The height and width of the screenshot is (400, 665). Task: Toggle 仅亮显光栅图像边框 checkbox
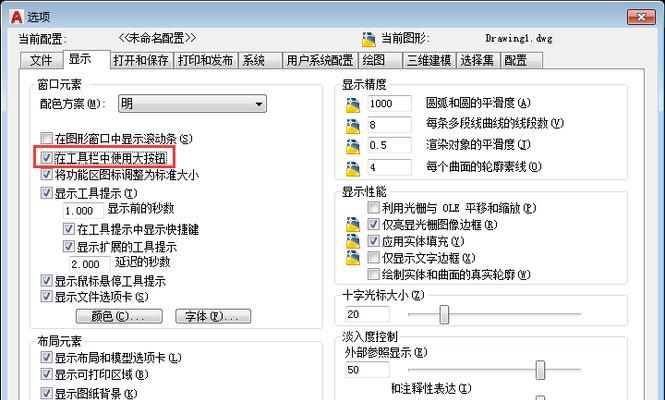[x=374, y=224]
